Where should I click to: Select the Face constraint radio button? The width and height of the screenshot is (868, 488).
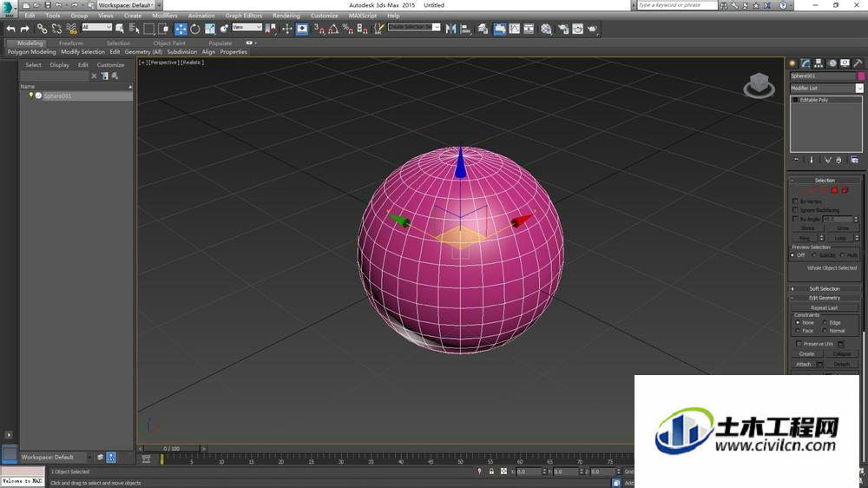pos(798,331)
